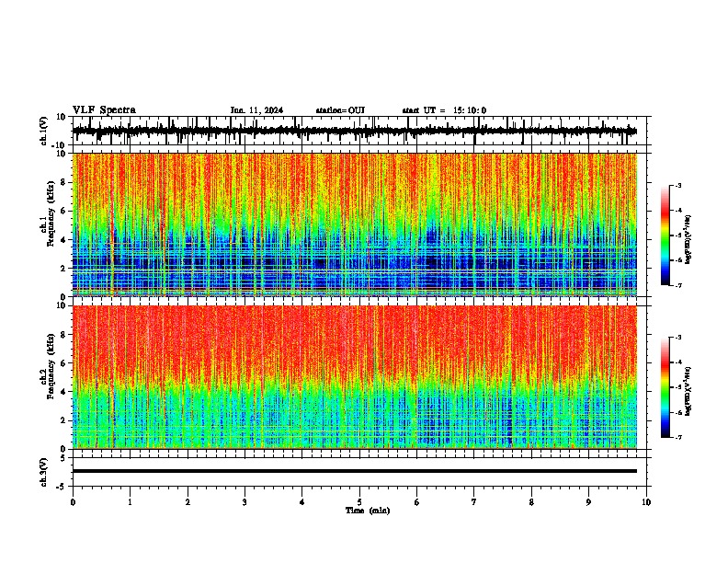
Task: Click the '6' kHz tick on ch.2 spectrogram axis
Action: click(64, 362)
